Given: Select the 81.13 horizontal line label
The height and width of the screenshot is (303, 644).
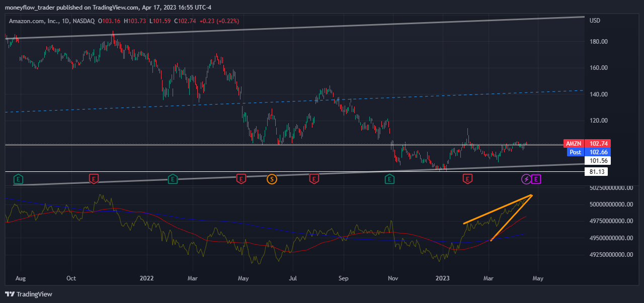Looking at the screenshot, I should 596,172.
